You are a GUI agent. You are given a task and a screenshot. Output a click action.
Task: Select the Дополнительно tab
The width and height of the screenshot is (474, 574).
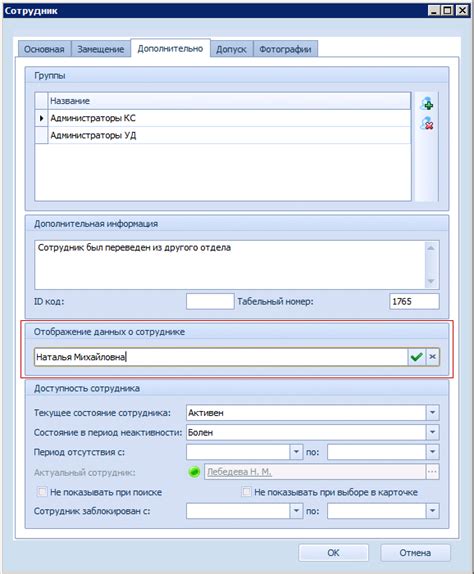(x=170, y=48)
